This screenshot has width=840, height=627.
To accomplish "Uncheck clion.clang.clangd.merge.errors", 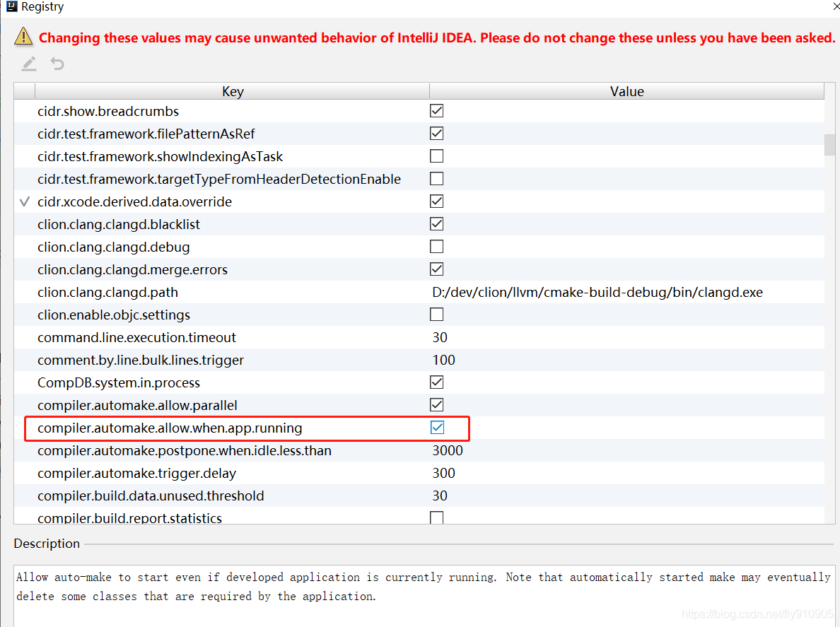I will [436, 269].
